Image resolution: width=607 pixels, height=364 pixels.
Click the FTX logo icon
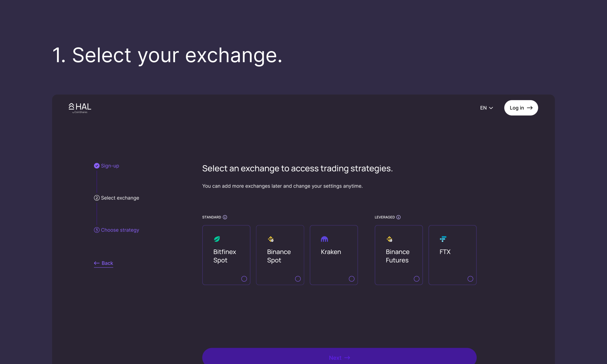click(443, 239)
